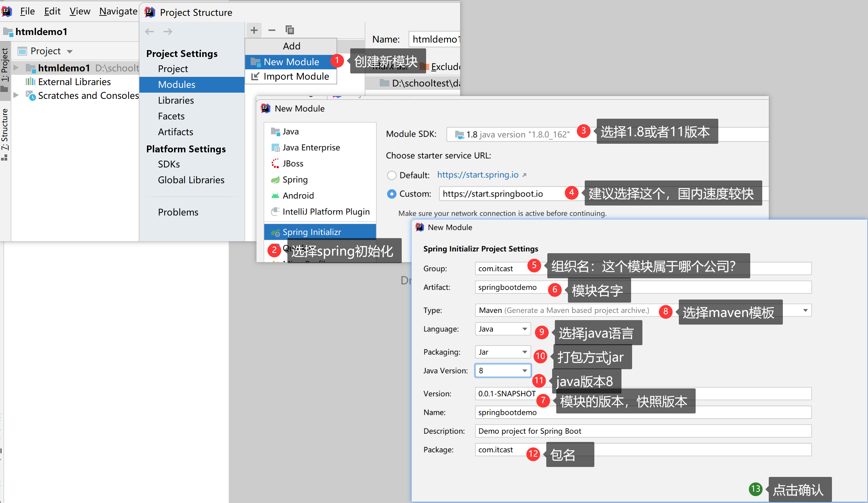Click the Project view icon beside Project dropdown
Screen dimensions: 868x503
22,51
